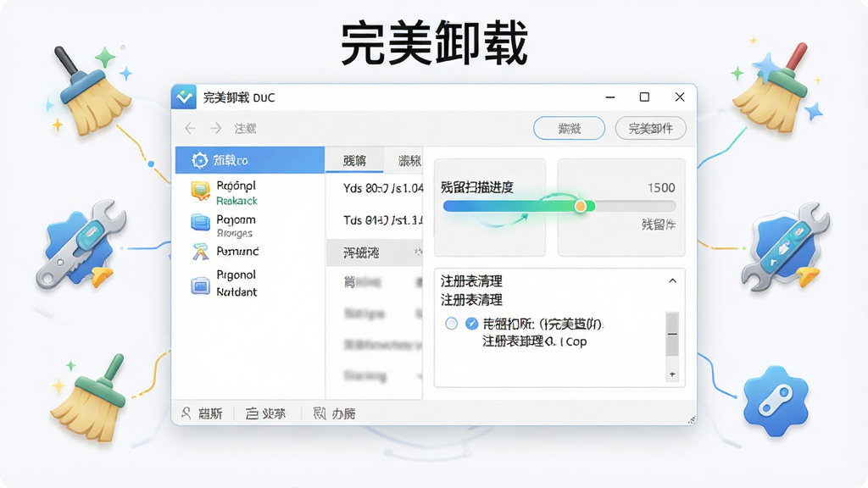Image resolution: width=868 pixels, height=488 pixels.
Task: Click the 完美卸载 DUC window title
Action: [x=238, y=98]
